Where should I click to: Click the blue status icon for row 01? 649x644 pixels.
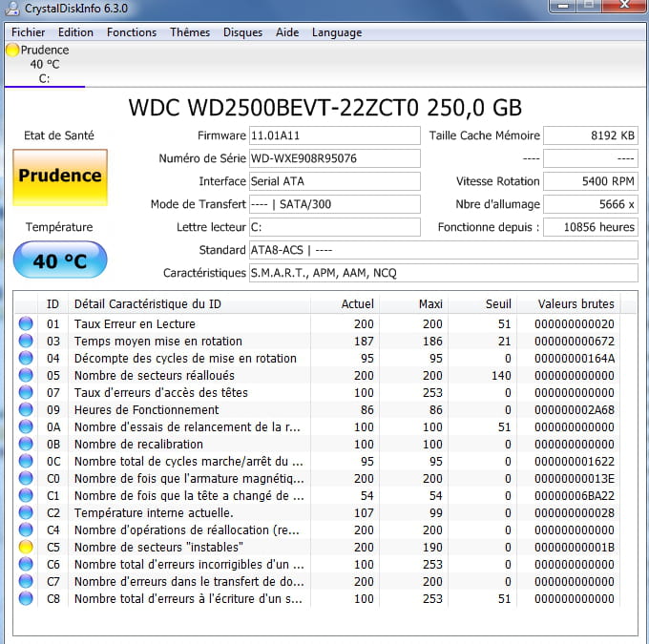[x=25, y=323]
